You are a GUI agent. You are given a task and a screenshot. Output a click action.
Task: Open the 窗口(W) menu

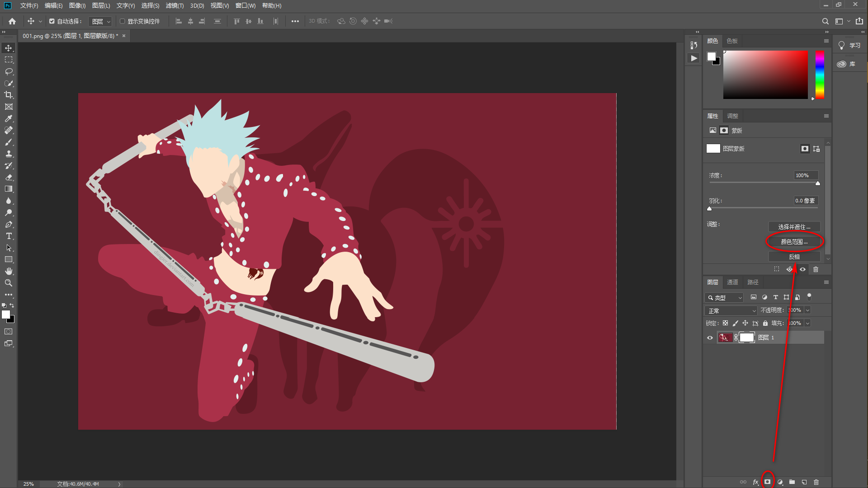click(245, 5)
